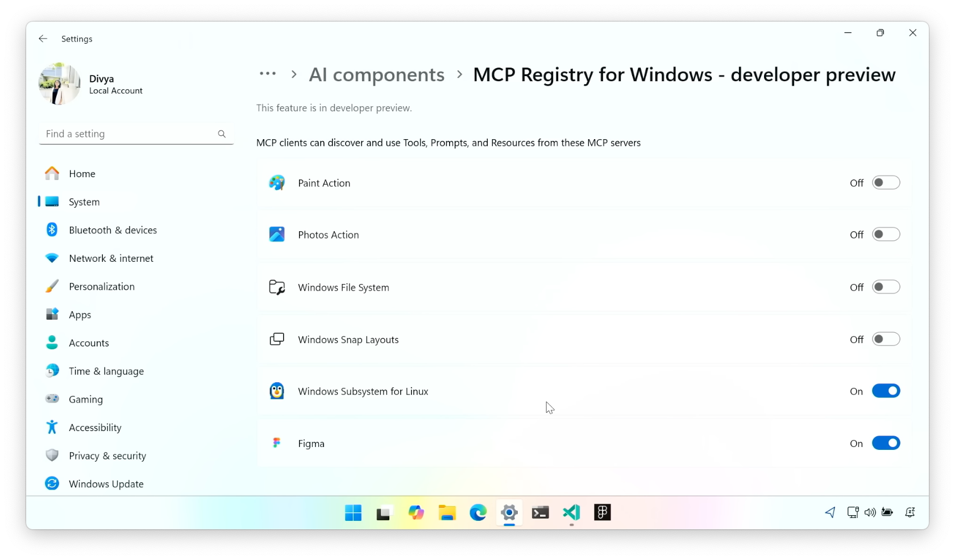Screen dimensions: 955x560
Task: Open Privacy & security settings
Action: [136, 456]
